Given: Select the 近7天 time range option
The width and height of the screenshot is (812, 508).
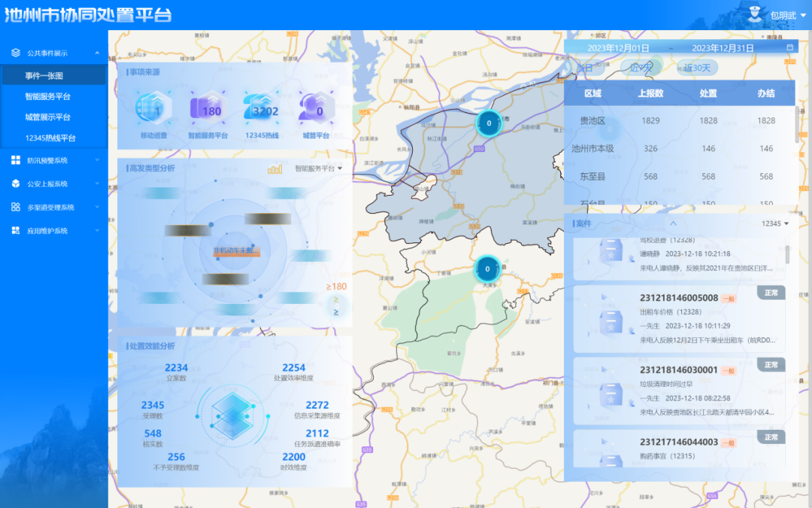Looking at the screenshot, I should [641, 68].
